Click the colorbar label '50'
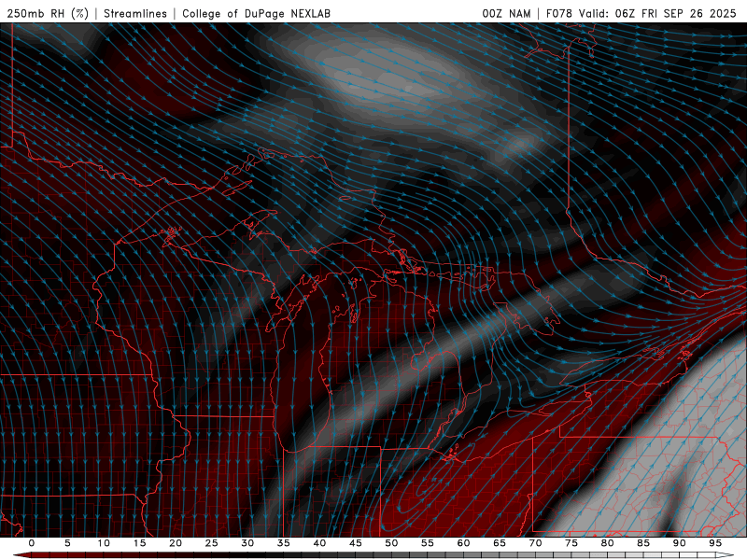747x560 pixels. coord(391,543)
